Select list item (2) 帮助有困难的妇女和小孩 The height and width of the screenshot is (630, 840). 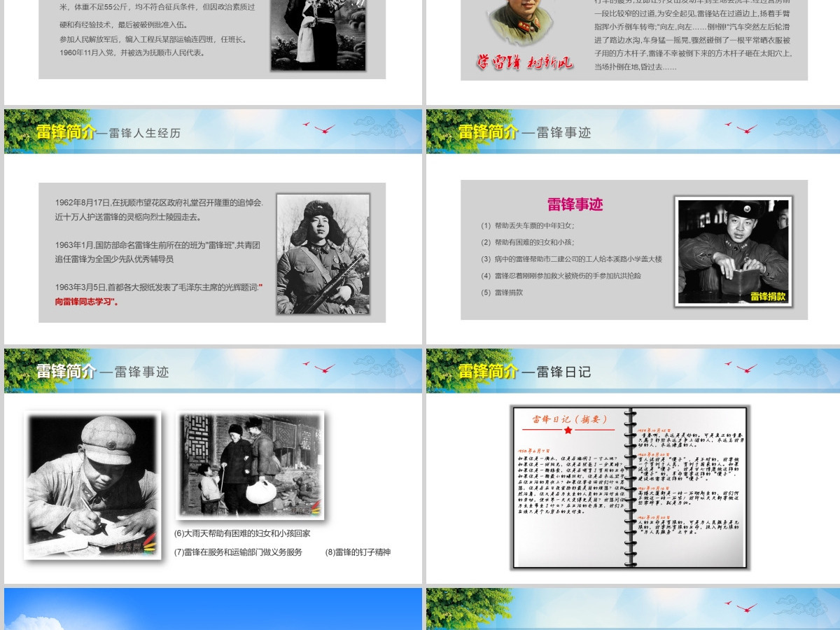[527, 242]
